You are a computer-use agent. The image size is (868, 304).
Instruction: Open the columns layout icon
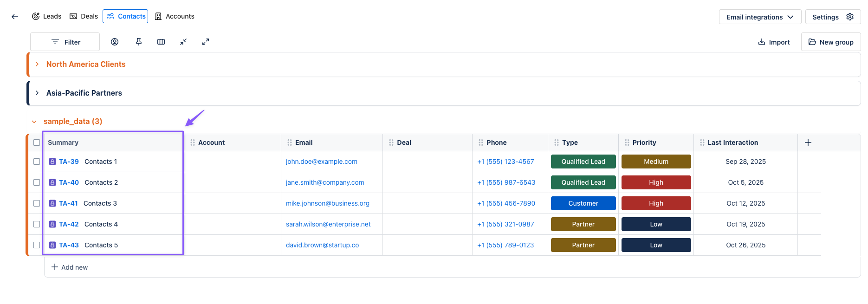(x=161, y=42)
